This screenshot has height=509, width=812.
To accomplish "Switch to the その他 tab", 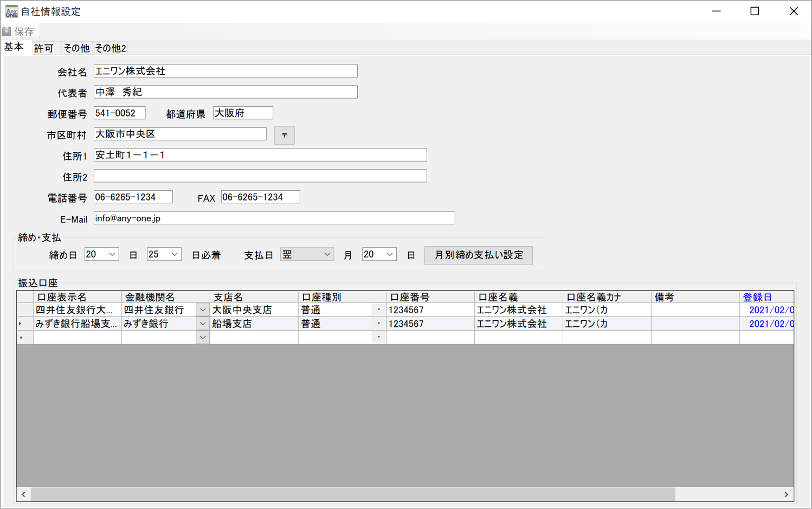I will point(76,48).
